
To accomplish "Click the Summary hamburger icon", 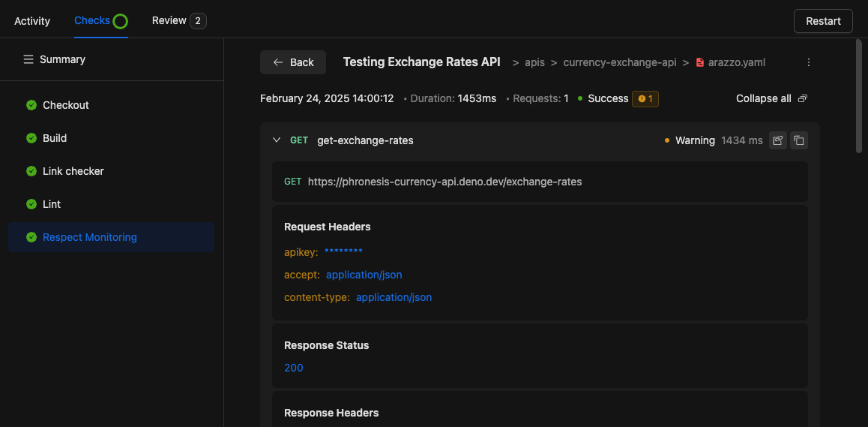I will [28, 59].
